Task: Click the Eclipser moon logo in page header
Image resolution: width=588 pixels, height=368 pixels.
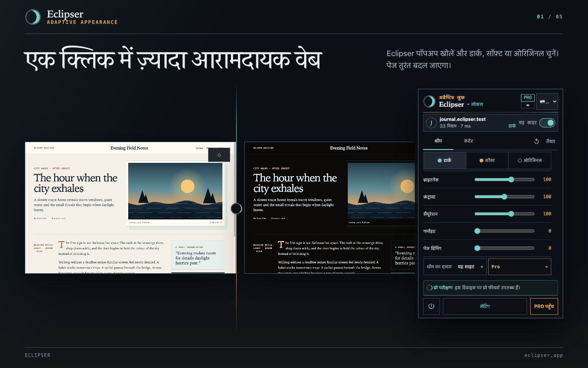Action: (33, 17)
